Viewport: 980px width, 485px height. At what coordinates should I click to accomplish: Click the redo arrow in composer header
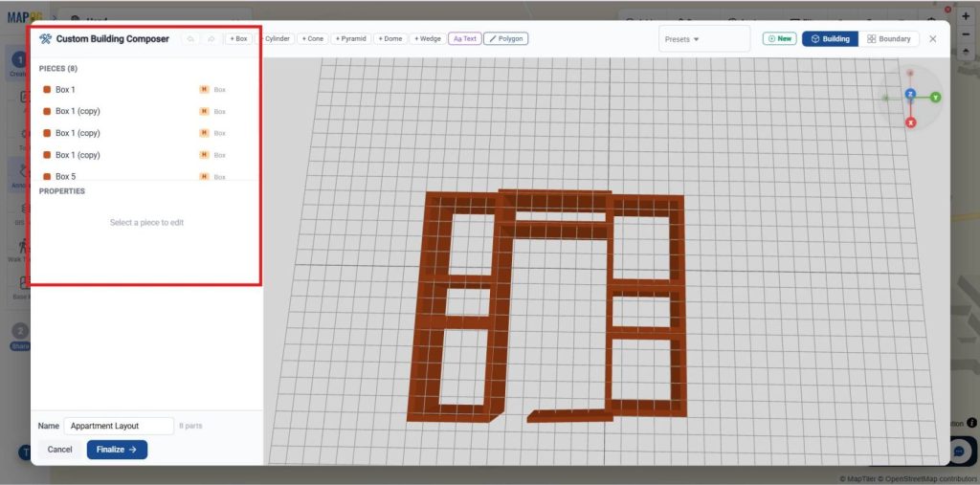pos(212,39)
